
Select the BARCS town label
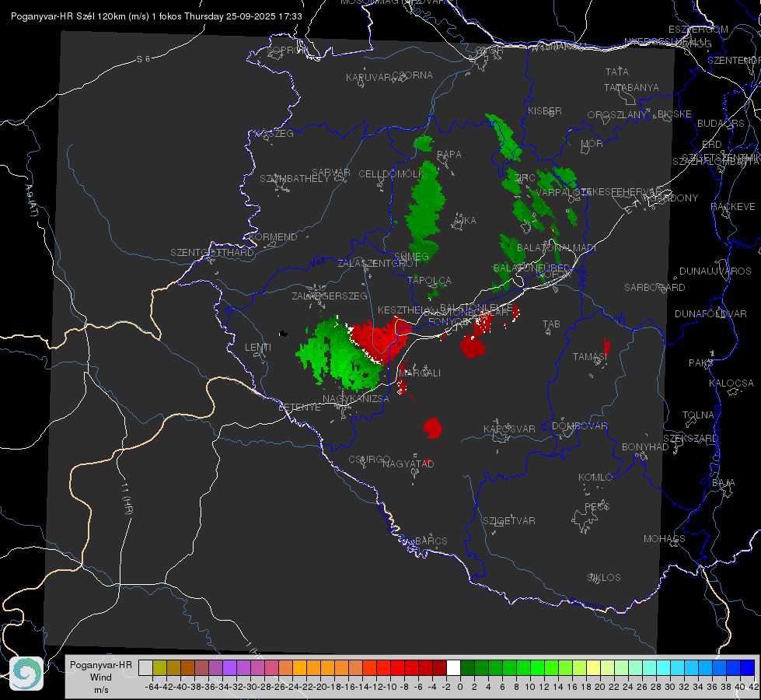point(431,541)
